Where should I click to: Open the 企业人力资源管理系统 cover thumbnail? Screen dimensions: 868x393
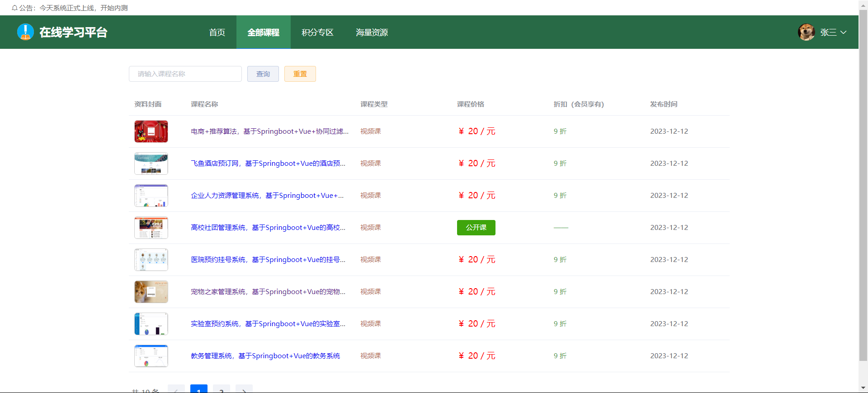151,196
